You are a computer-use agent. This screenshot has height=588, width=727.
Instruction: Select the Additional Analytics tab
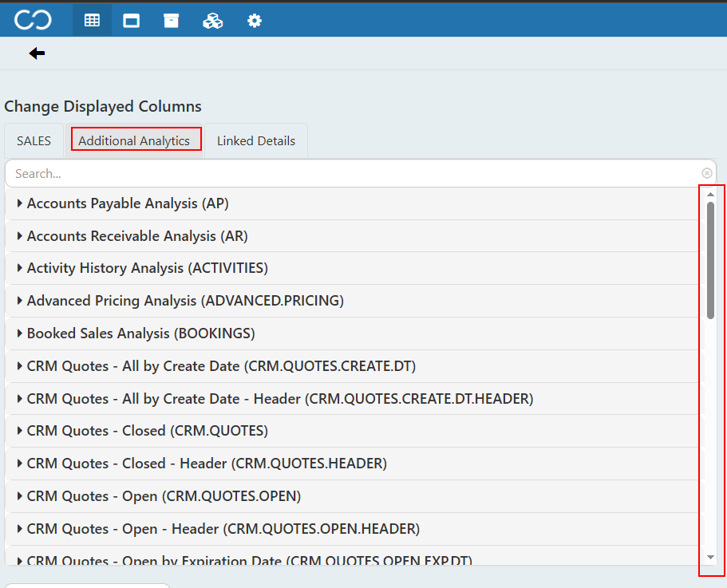[134, 141]
